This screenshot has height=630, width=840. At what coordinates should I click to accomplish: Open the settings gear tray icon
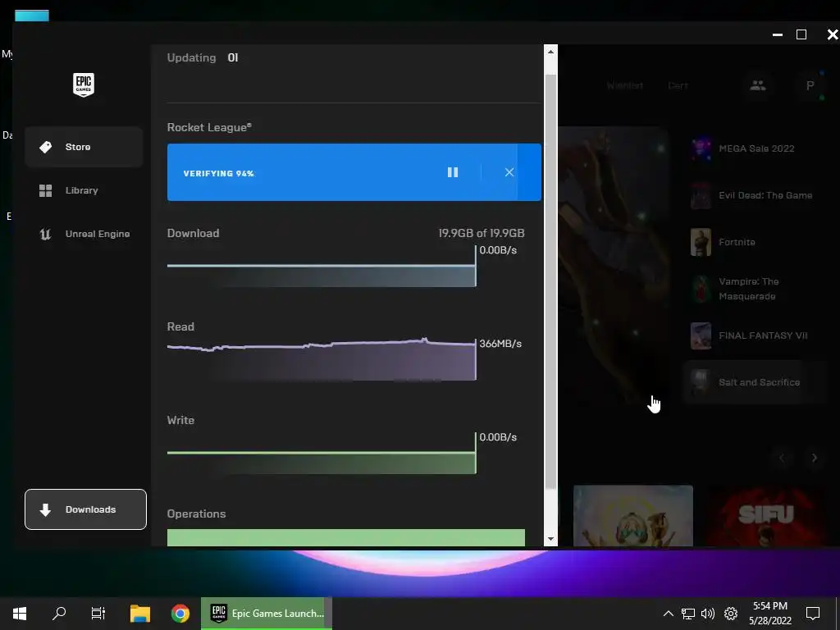pyautogui.click(x=731, y=614)
